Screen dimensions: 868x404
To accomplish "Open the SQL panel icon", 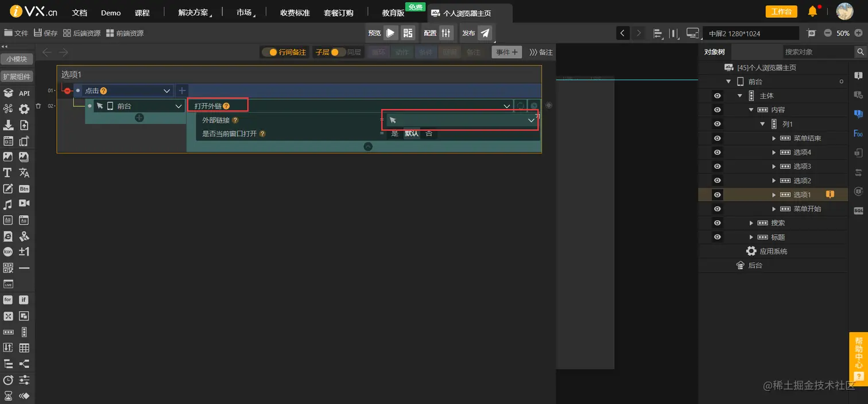I will coord(858,211).
